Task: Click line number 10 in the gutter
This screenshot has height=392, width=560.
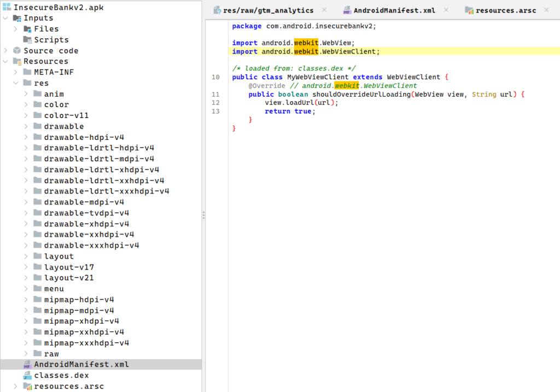Action: coord(215,77)
